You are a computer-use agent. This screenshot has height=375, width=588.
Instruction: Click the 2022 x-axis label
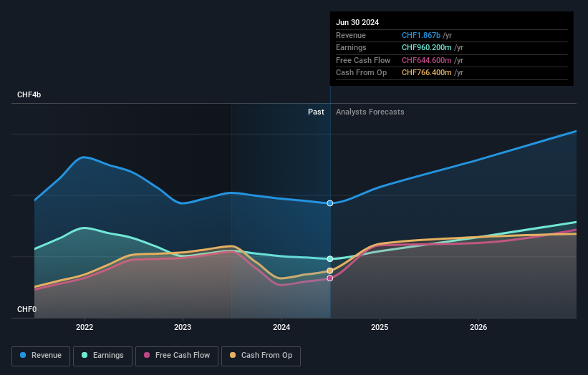(85, 328)
